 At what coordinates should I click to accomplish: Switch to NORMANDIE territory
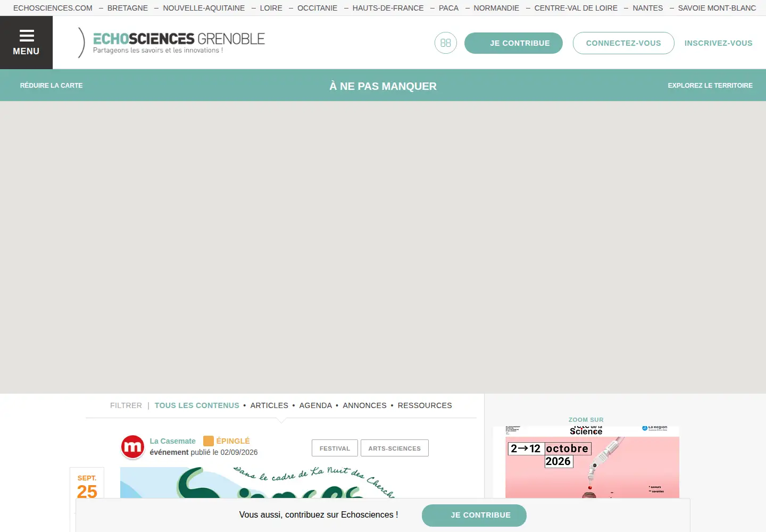click(x=496, y=8)
